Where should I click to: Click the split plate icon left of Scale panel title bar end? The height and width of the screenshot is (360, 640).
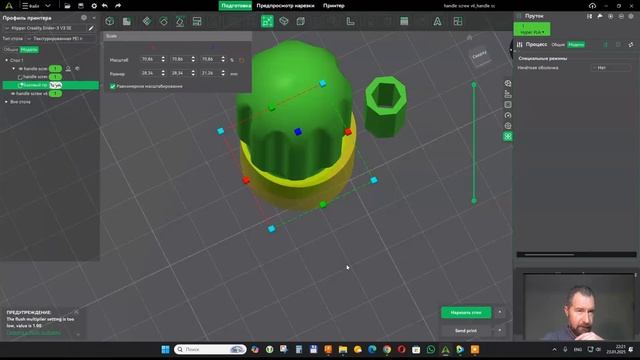point(197,21)
